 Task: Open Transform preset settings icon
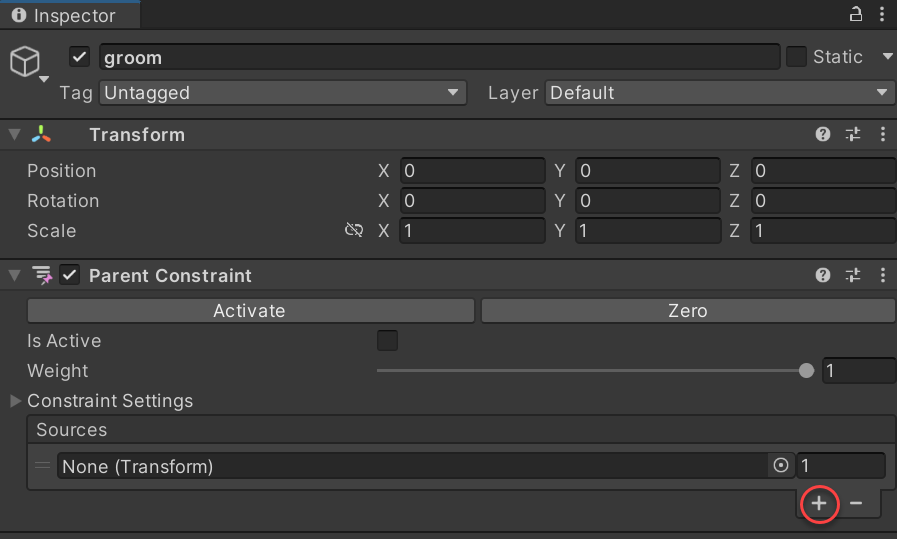[x=853, y=134]
